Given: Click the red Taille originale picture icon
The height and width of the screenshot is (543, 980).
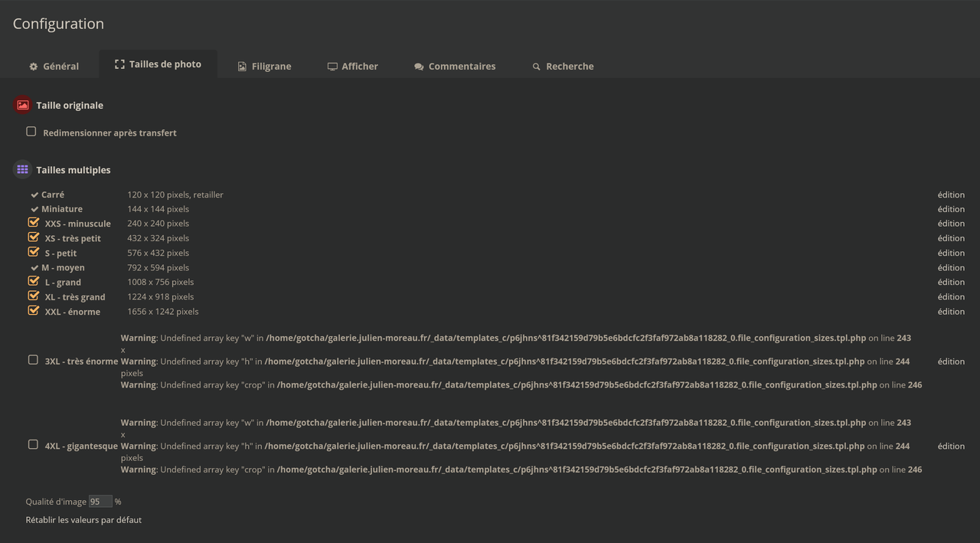Looking at the screenshot, I should click(x=22, y=105).
